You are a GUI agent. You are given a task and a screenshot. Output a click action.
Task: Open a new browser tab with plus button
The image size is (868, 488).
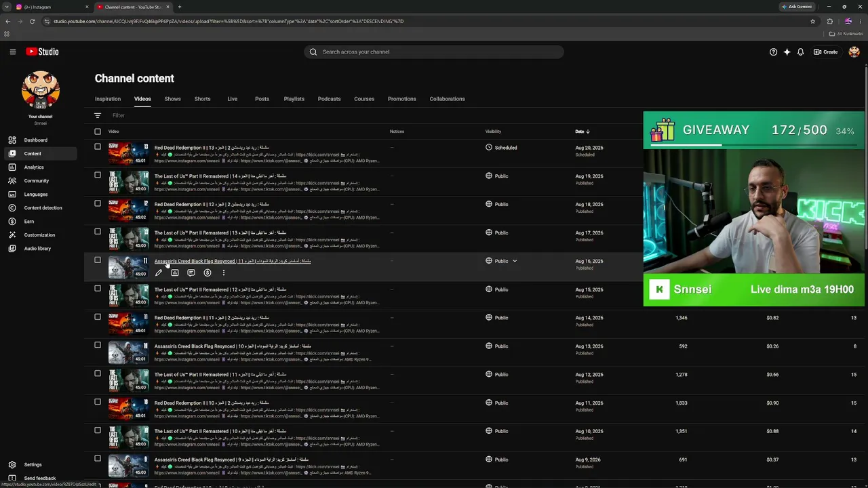[179, 7]
